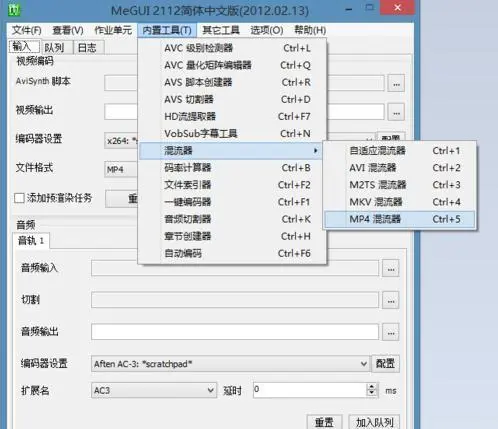Open the 选项(O) menu
This screenshot has height=429, width=498.
pyautogui.click(x=267, y=30)
